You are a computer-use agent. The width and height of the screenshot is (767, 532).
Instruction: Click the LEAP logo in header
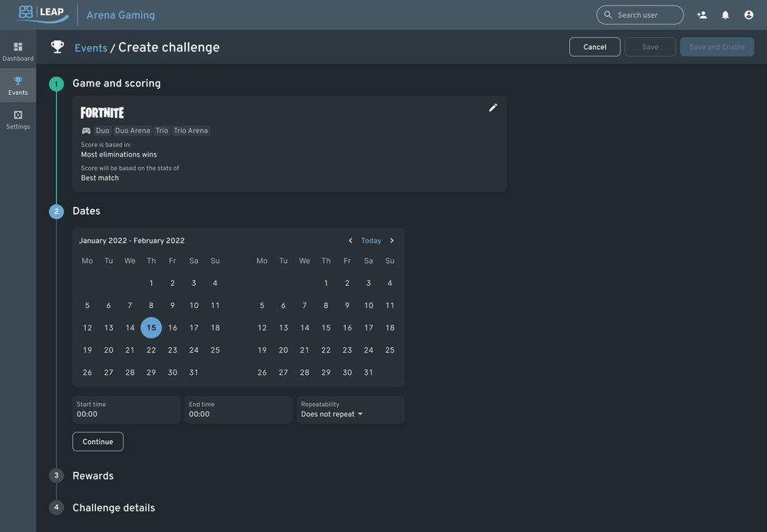pos(42,14)
